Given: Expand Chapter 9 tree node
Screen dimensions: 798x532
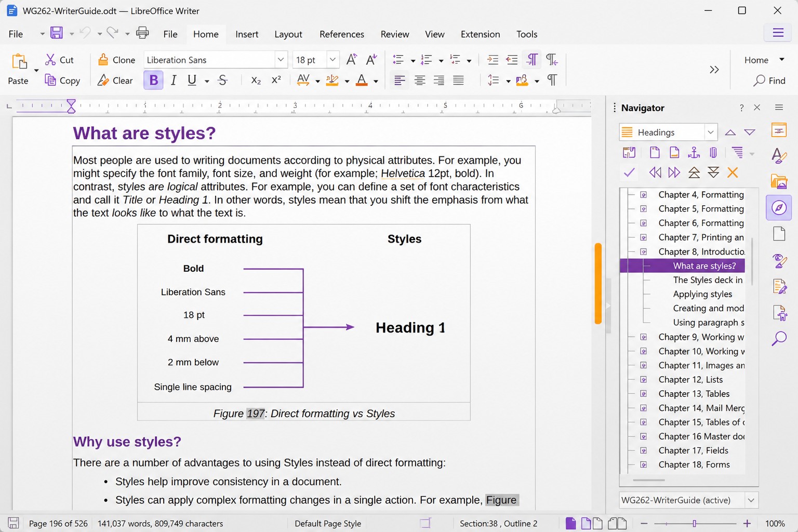Looking at the screenshot, I should (643, 337).
